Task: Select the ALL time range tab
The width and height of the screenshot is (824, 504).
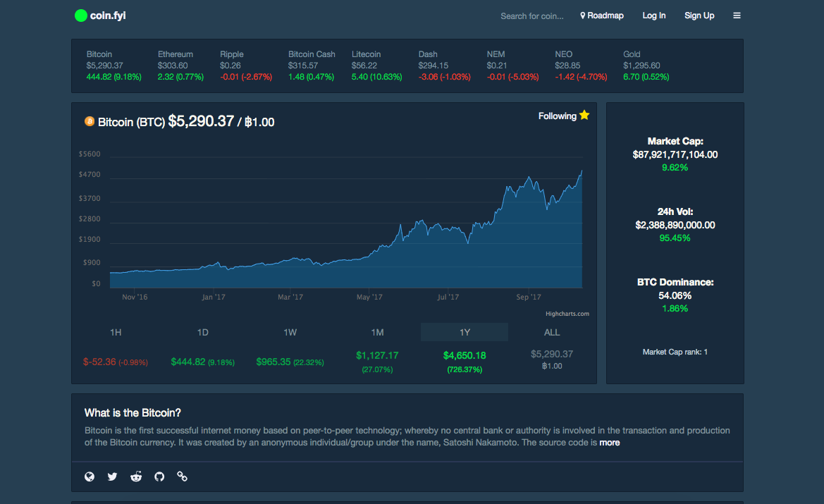Action: [552, 332]
